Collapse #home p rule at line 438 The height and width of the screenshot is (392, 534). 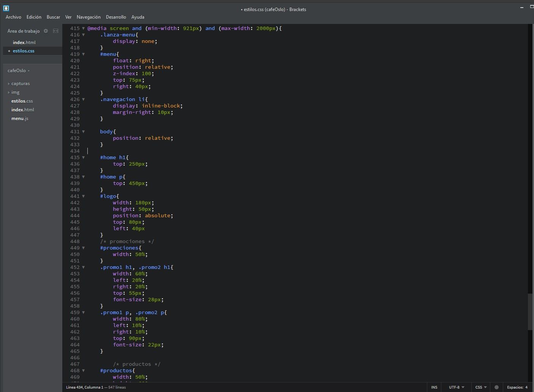84,177
